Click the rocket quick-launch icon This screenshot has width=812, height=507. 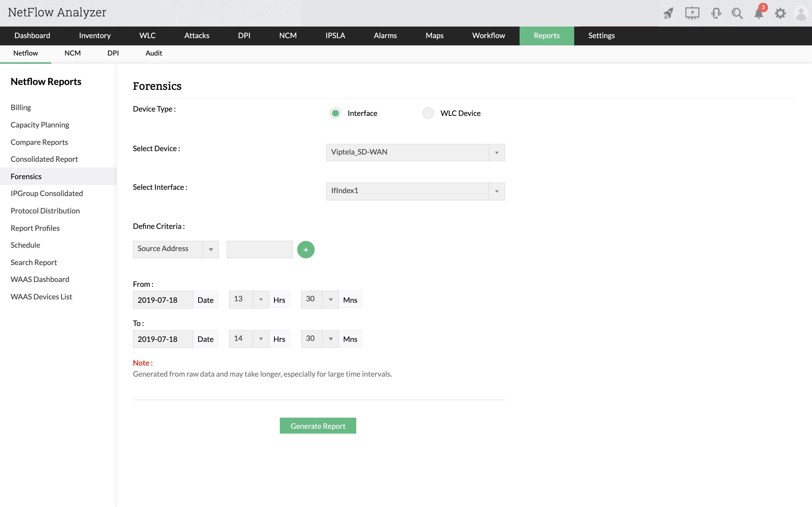tap(668, 14)
